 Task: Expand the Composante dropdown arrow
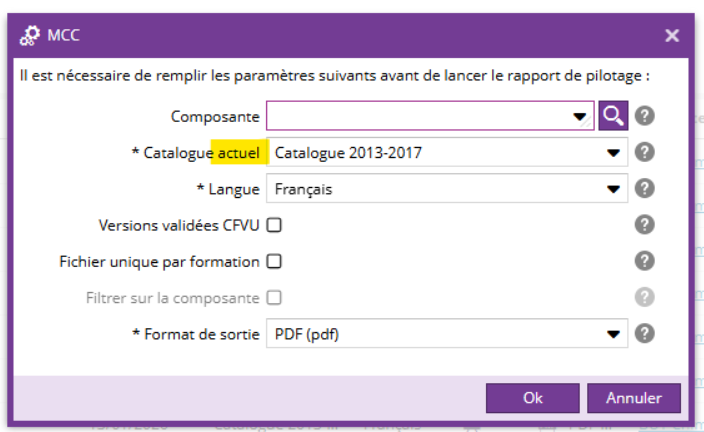579,117
